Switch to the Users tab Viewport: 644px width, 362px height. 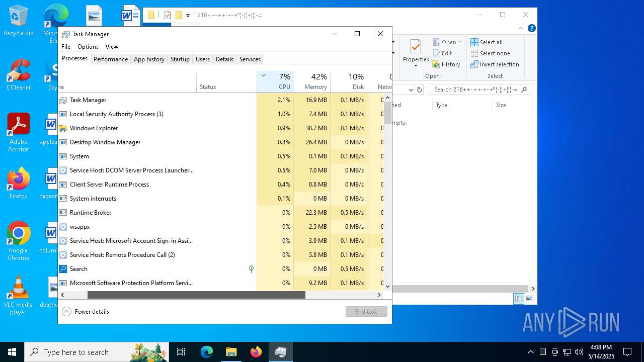point(203,59)
